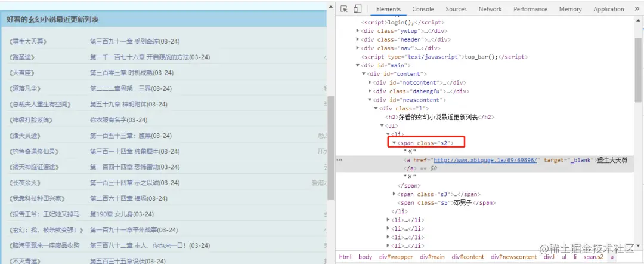Open the novel 《总裁夫人重生有空间》
This screenshot has height=264, width=644.
coord(40,104)
